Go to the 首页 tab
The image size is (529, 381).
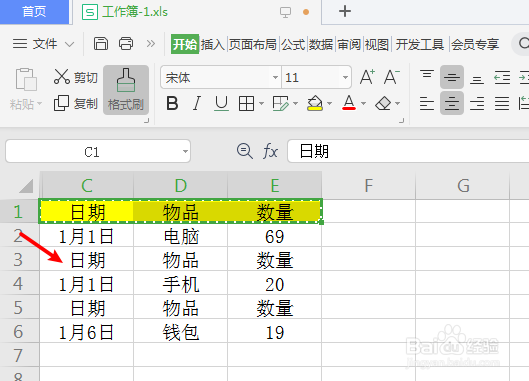pyautogui.click(x=34, y=12)
